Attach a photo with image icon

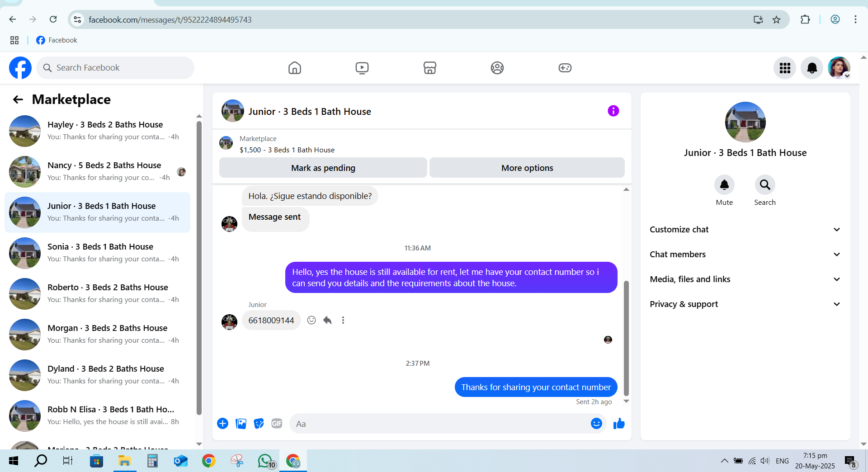(x=241, y=424)
